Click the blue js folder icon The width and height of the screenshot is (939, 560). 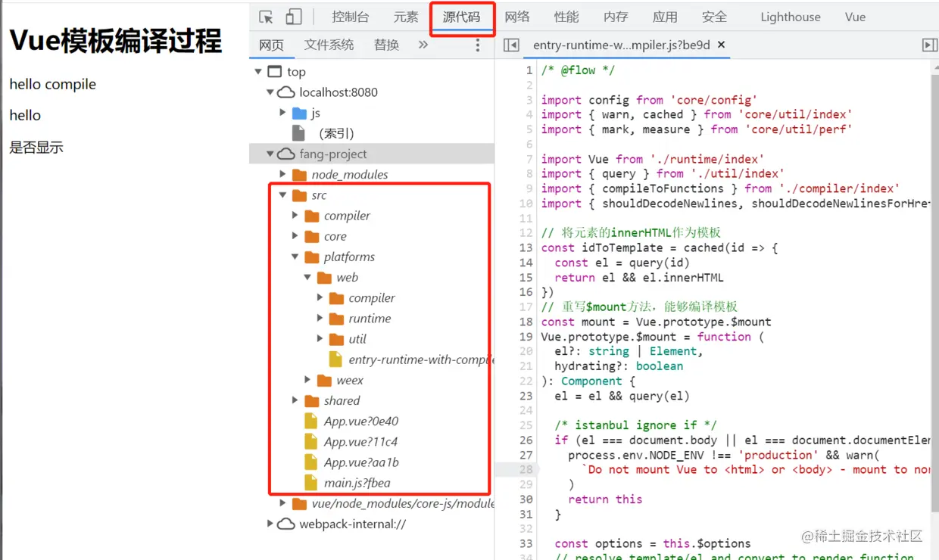[299, 113]
